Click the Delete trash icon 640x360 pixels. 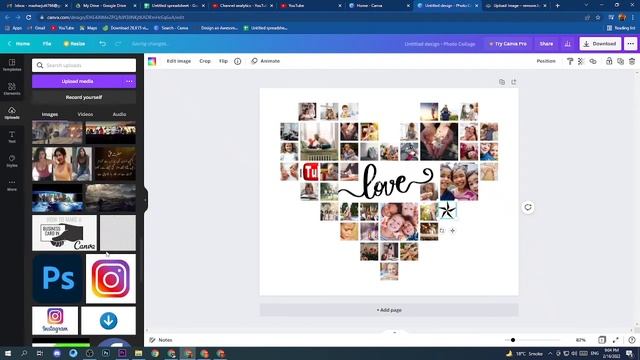632,61
